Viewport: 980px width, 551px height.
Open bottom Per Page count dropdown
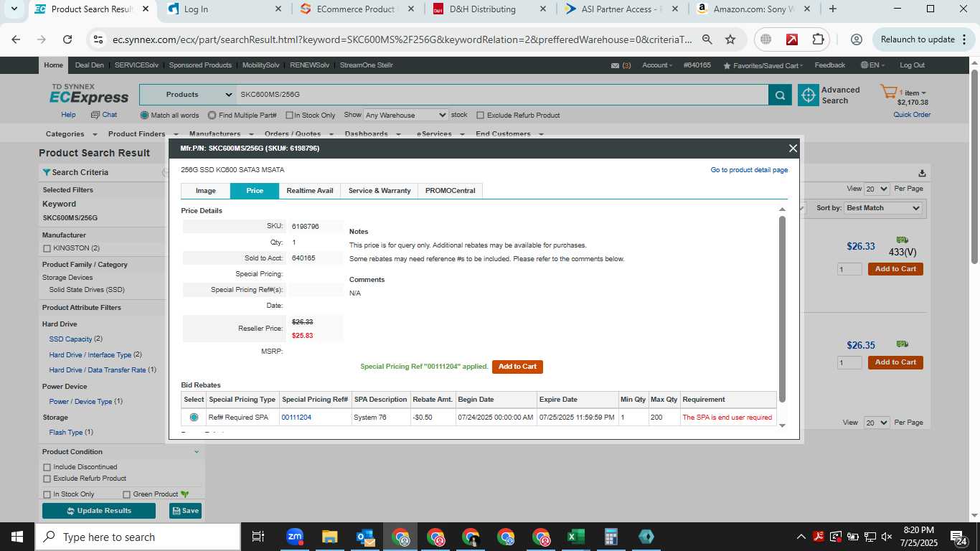click(x=876, y=423)
